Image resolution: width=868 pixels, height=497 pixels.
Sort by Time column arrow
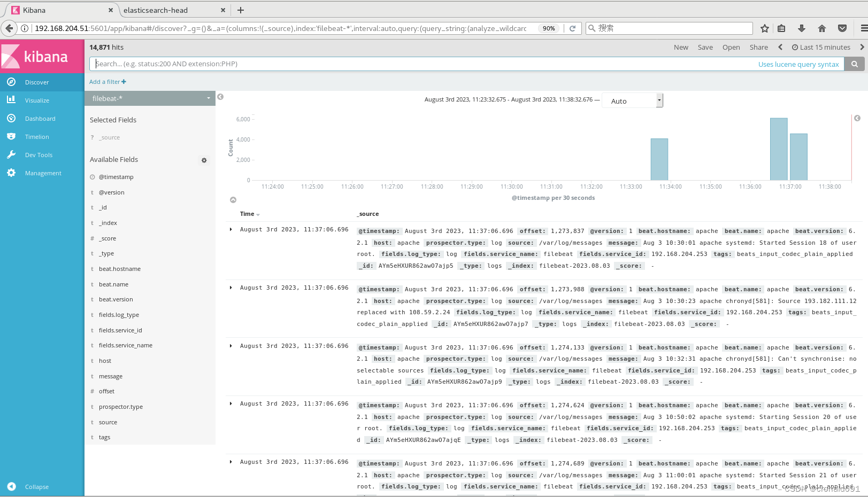point(258,214)
